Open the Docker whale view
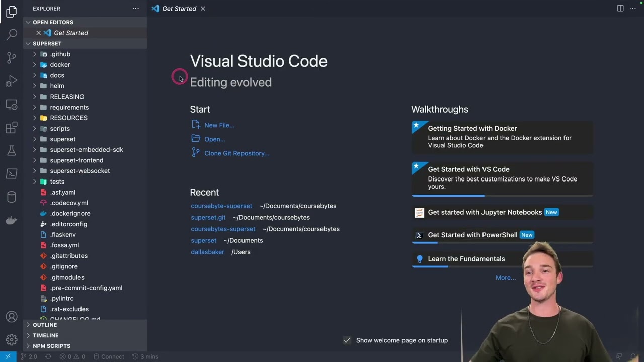This screenshot has height=362, width=644. point(12,220)
